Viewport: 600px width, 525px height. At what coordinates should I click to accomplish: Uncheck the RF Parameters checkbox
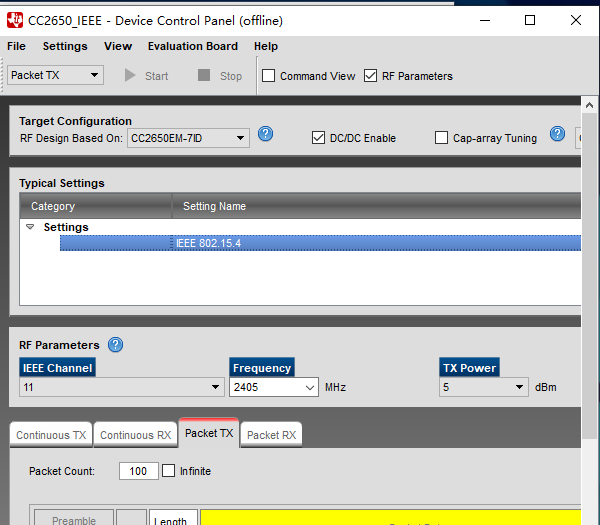(x=370, y=76)
